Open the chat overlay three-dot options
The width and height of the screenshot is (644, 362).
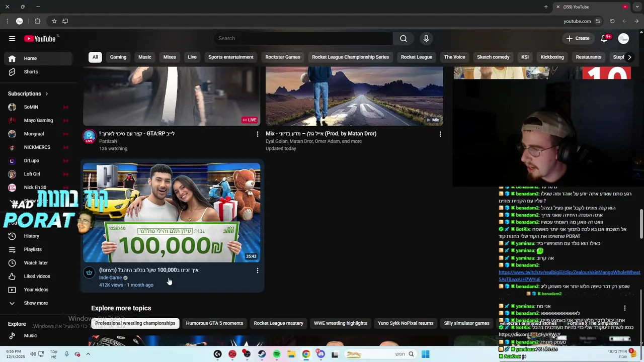pyautogui.click(x=625, y=308)
